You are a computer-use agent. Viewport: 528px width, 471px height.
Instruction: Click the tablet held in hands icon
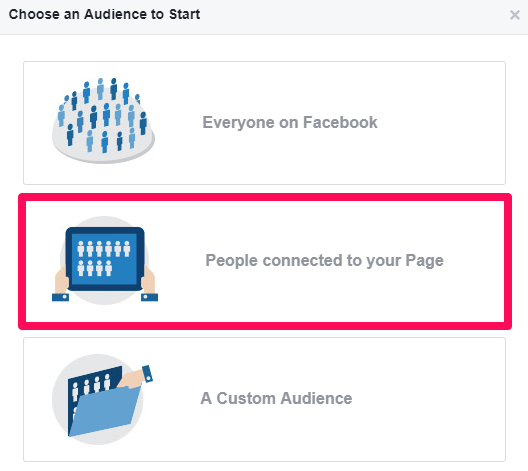coord(105,260)
